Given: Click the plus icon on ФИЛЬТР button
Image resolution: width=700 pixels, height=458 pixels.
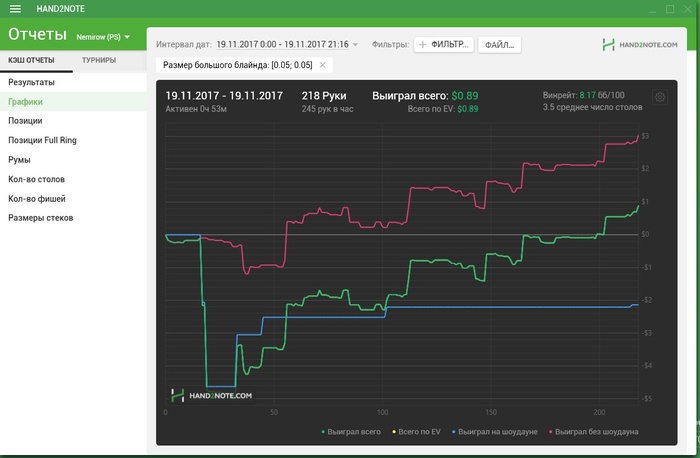Looking at the screenshot, I should [x=422, y=45].
